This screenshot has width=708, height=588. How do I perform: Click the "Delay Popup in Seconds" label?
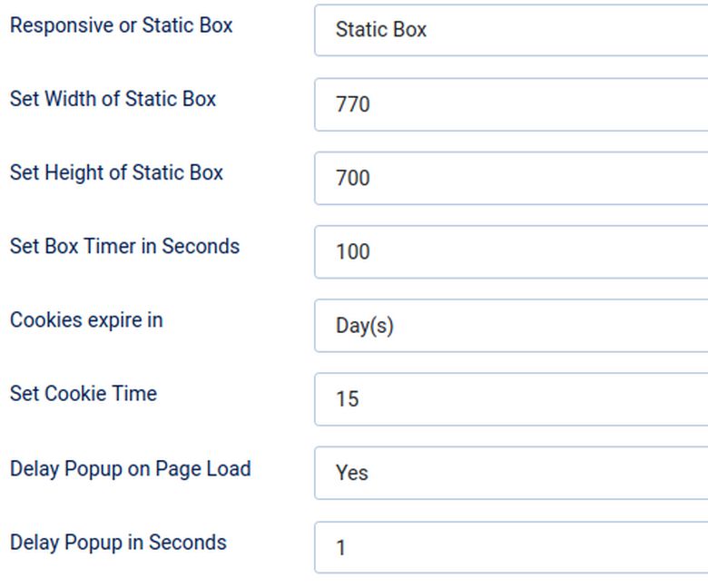click(118, 543)
